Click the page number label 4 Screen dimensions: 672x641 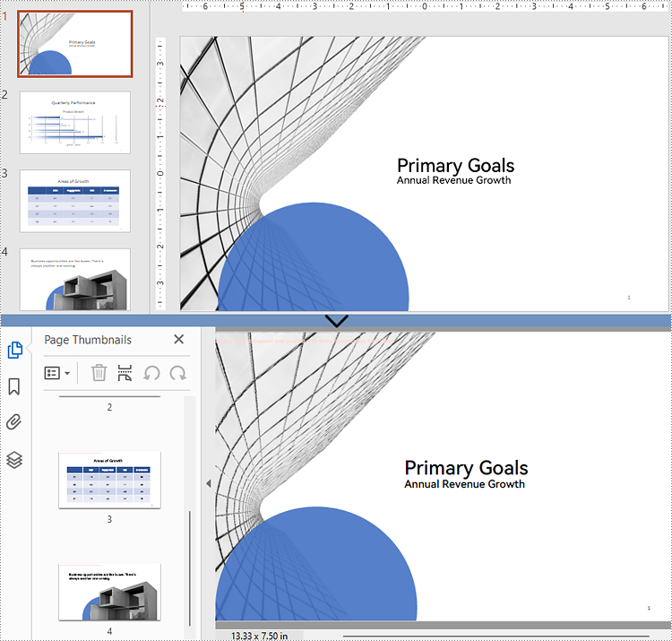tap(109, 631)
